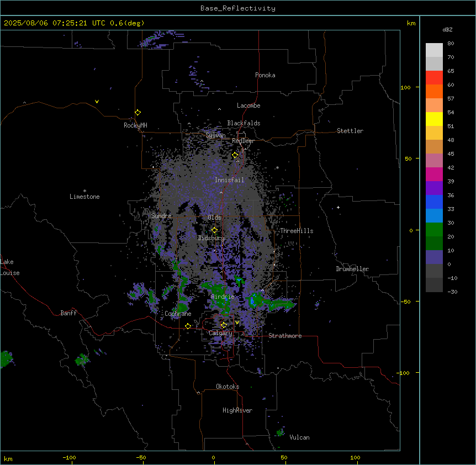Screen dimensions: 476x465
Task: Click the Cochrane city label
Action: click(178, 314)
